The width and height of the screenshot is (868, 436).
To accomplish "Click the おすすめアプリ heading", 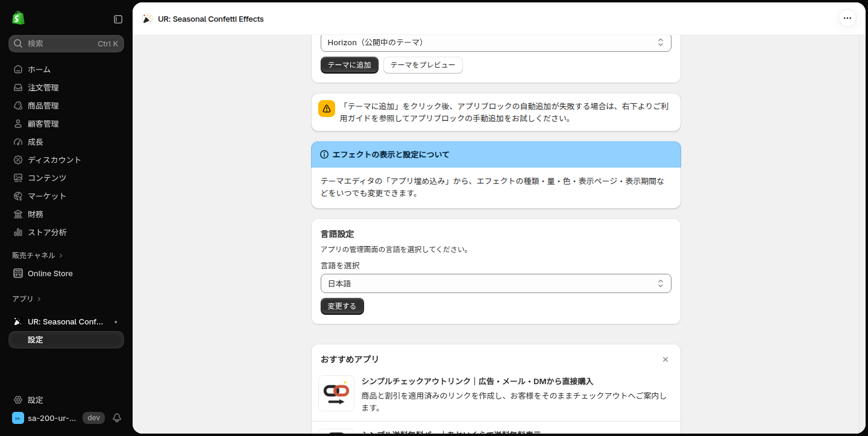I will [x=350, y=359].
